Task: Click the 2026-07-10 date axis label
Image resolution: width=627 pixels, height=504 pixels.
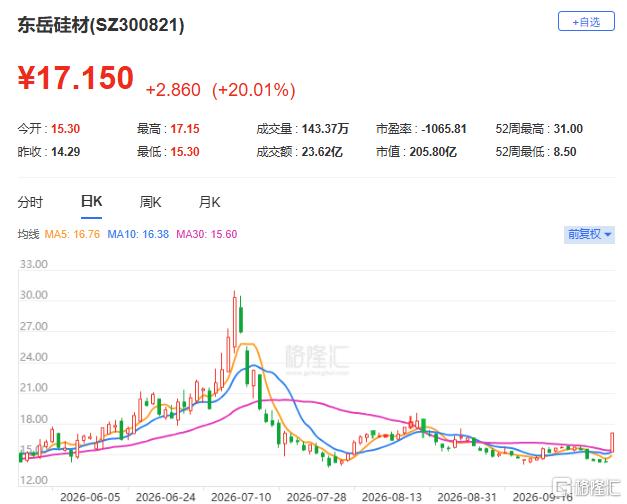Action: (x=241, y=497)
